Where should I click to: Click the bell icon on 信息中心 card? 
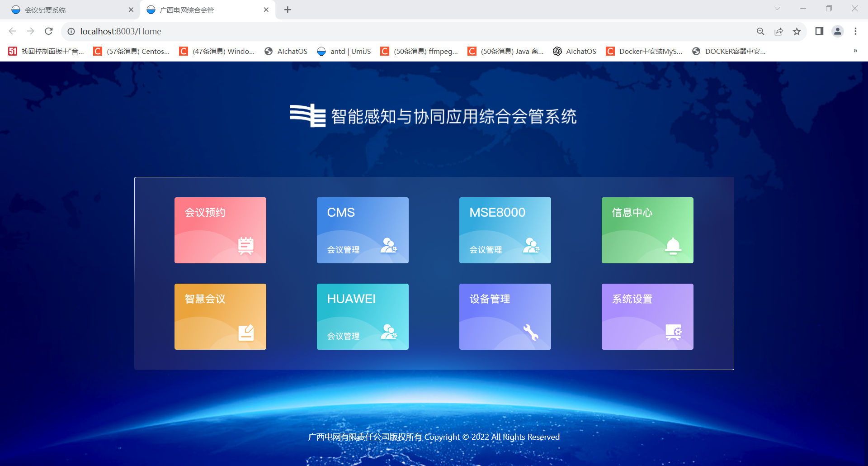pos(673,246)
